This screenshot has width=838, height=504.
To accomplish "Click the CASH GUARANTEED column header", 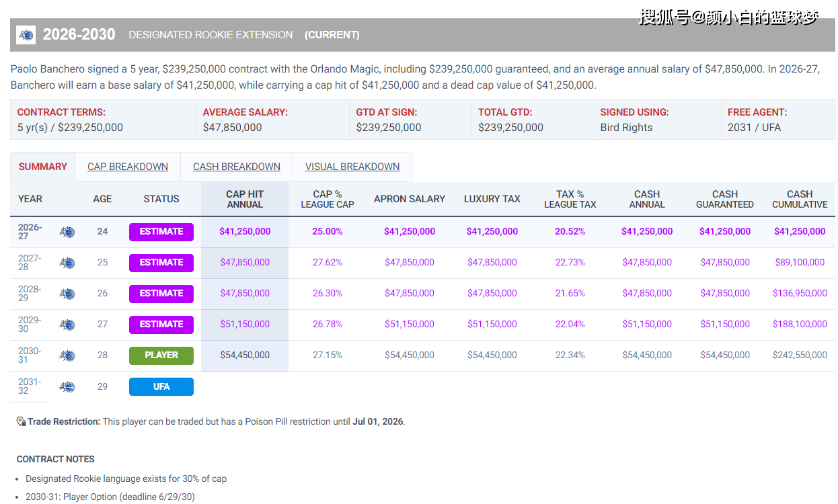I will point(725,199).
